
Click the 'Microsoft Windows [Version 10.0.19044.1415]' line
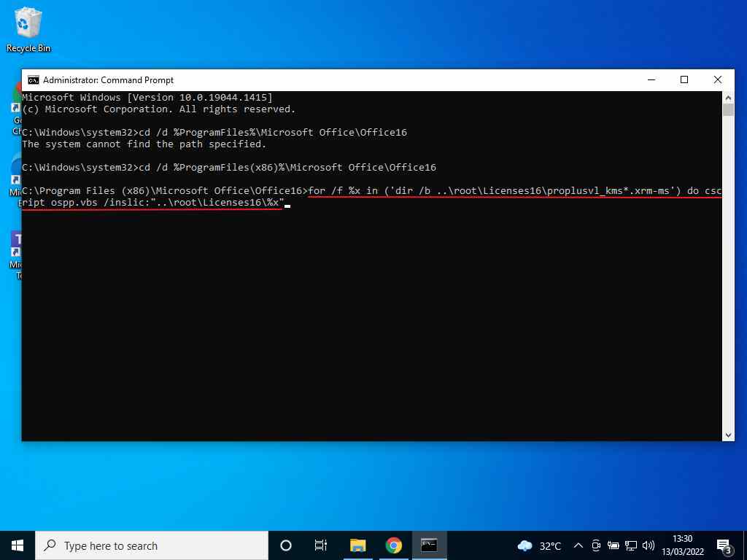147,97
